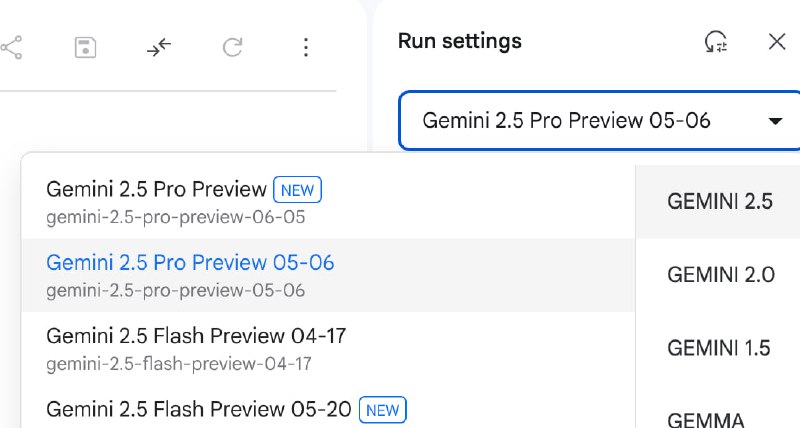
Task: Select Gemini 2.5 Flash Preview 04-17
Action: coord(328,348)
